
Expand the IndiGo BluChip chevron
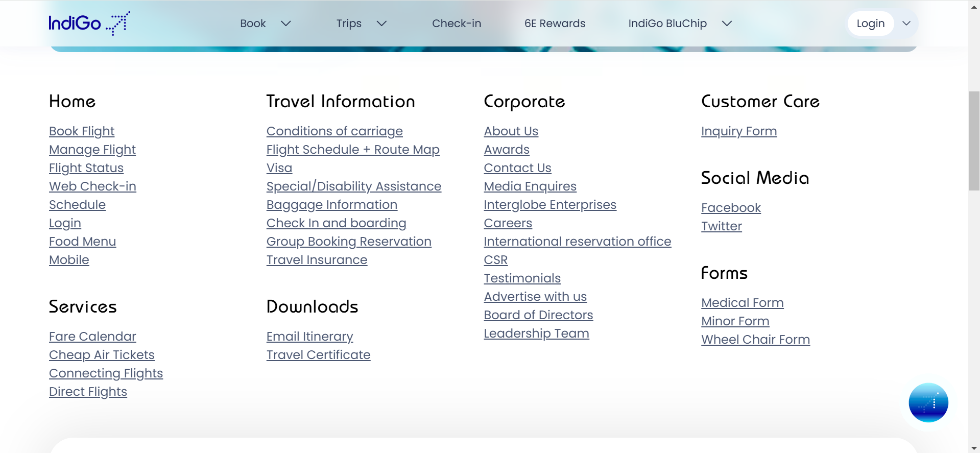[727, 23]
